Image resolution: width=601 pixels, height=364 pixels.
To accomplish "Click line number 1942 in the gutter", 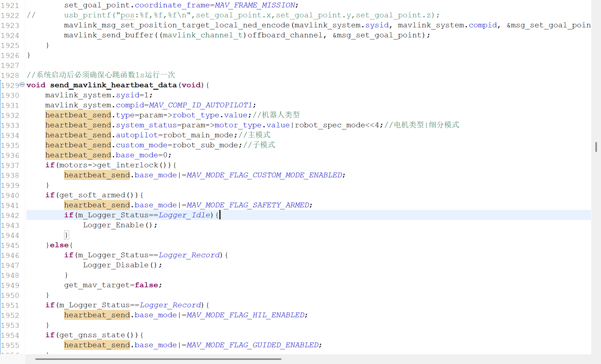I will tap(11, 215).
